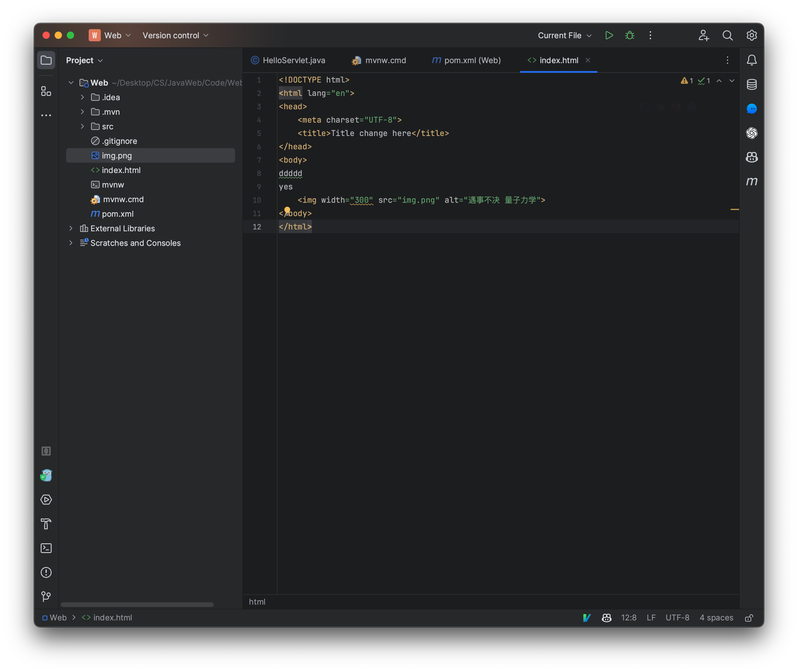Click the project panel horizontal scrollbar
Viewport: 798px width, 672px height.
[137, 605]
